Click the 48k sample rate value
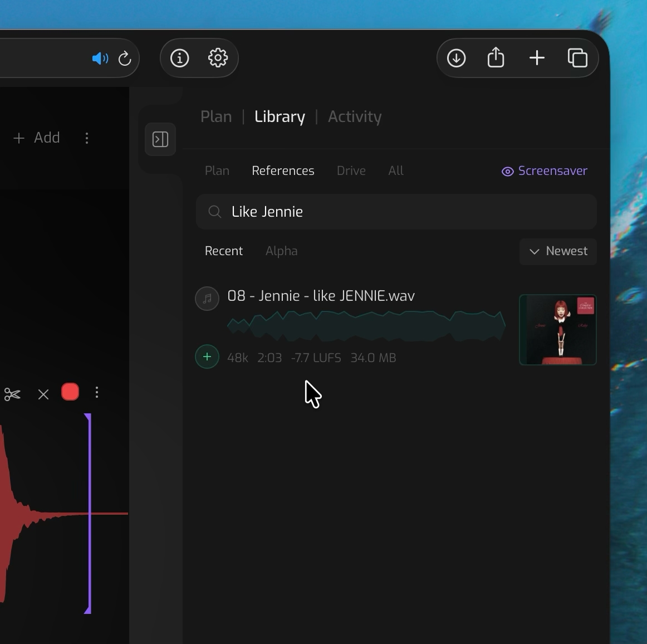 (x=238, y=358)
